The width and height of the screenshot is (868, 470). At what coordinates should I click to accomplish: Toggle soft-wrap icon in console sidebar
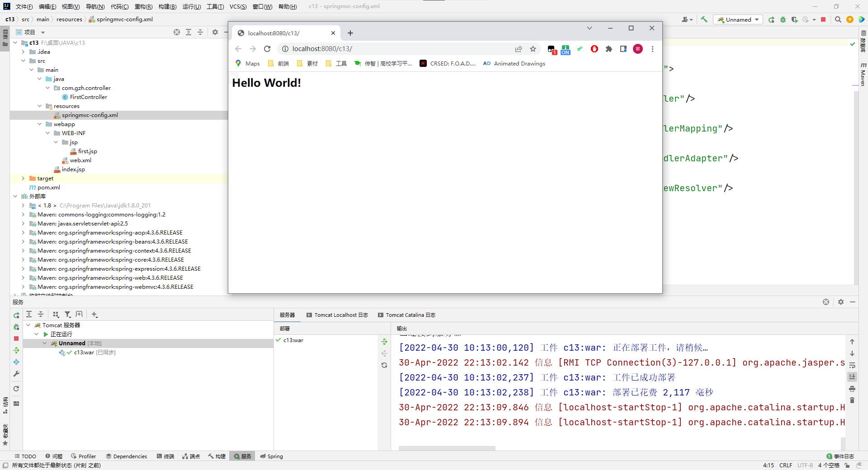point(852,365)
